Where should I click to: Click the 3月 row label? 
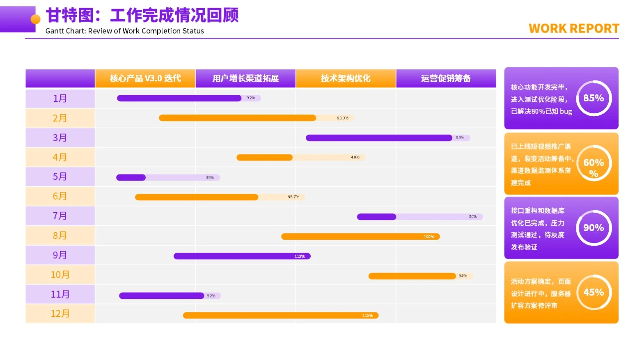tap(60, 137)
